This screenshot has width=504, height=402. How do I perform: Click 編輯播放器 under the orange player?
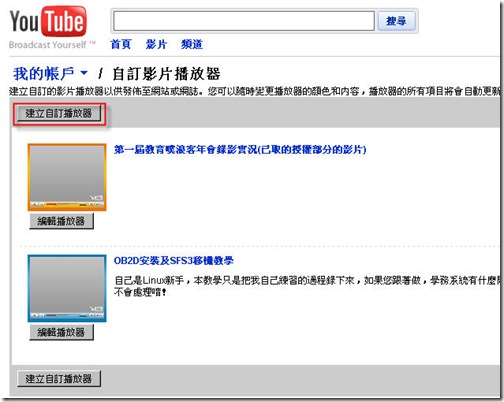[x=61, y=221]
